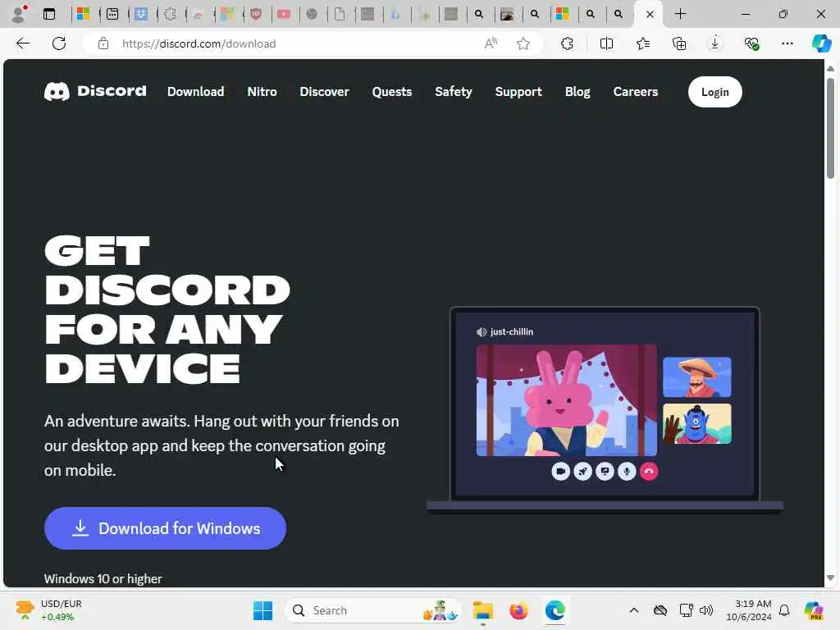
Task: Launch Firefox from the taskbar
Action: [x=518, y=610]
